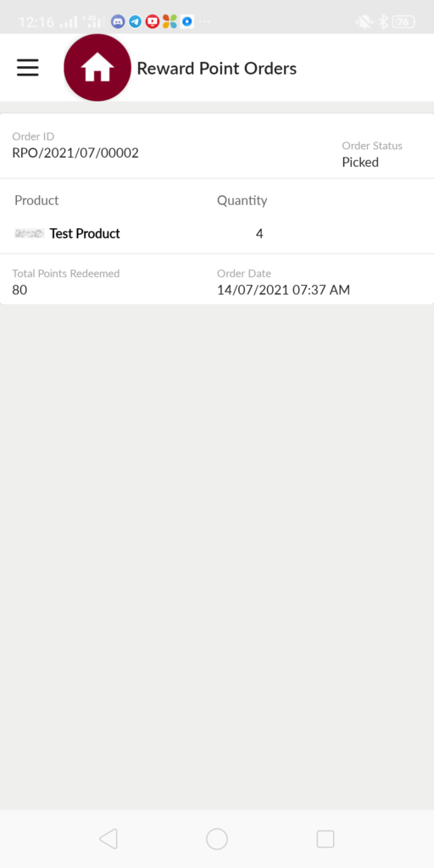Tap the colorful pinwheel notification icon
This screenshot has height=868, width=434.
point(170,21)
